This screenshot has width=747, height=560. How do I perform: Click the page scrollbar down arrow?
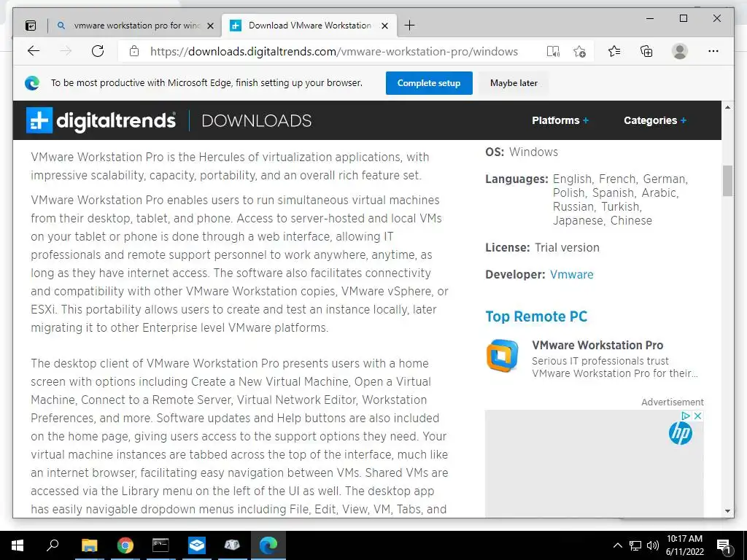[x=727, y=511]
